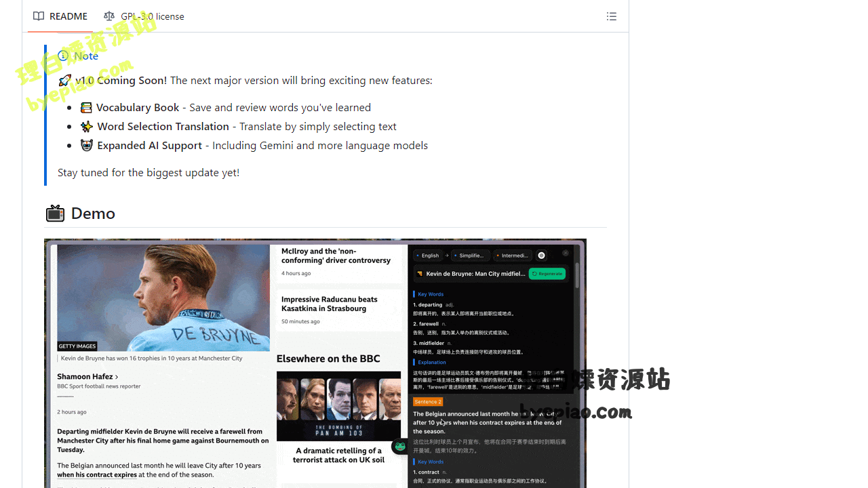Screen dimensions: 868x488
Task: Click the green floating extension icon in demo
Action: pos(400,447)
